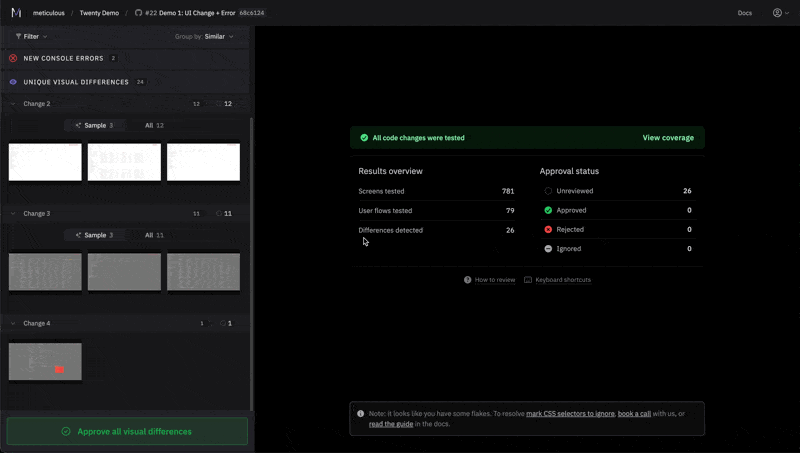Viewport: 800px width, 453px height.
Task: Go to Twenty Demo breadcrumb
Action: point(99,13)
